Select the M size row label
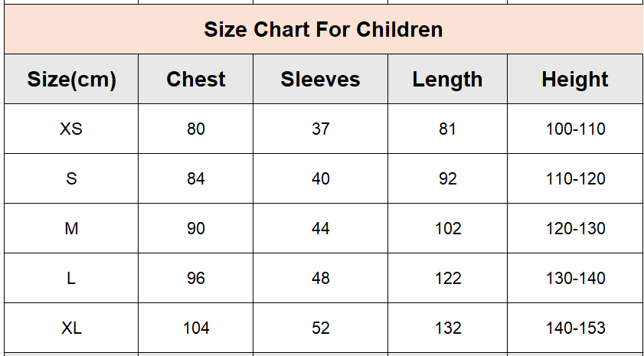The image size is (644, 356). (x=71, y=228)
